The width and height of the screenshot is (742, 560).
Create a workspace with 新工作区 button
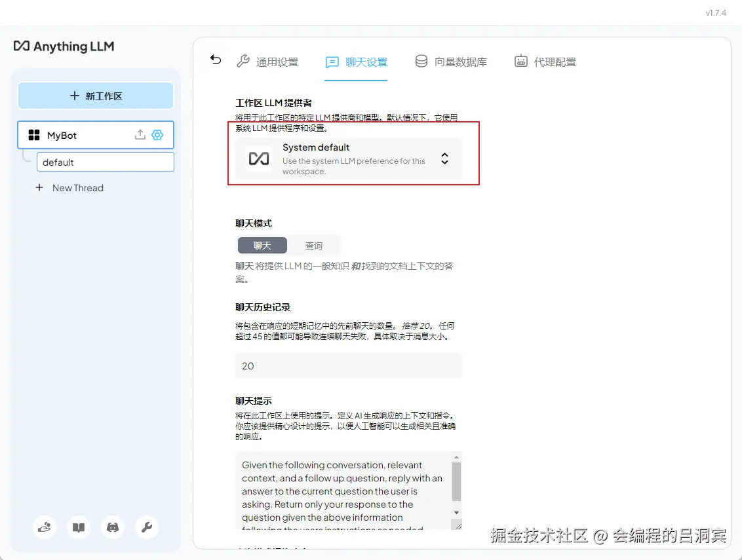click(96, 96)
